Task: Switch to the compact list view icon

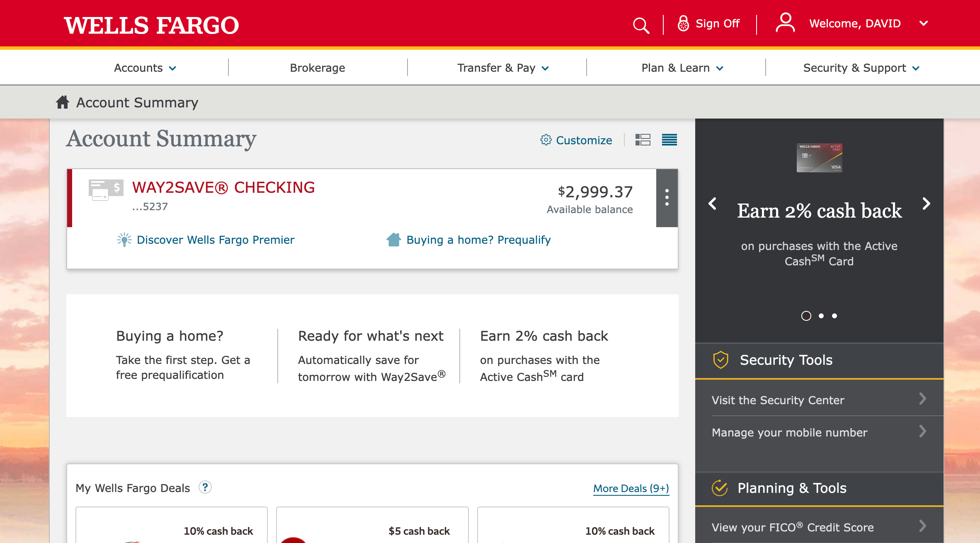Action: (670, 140)
